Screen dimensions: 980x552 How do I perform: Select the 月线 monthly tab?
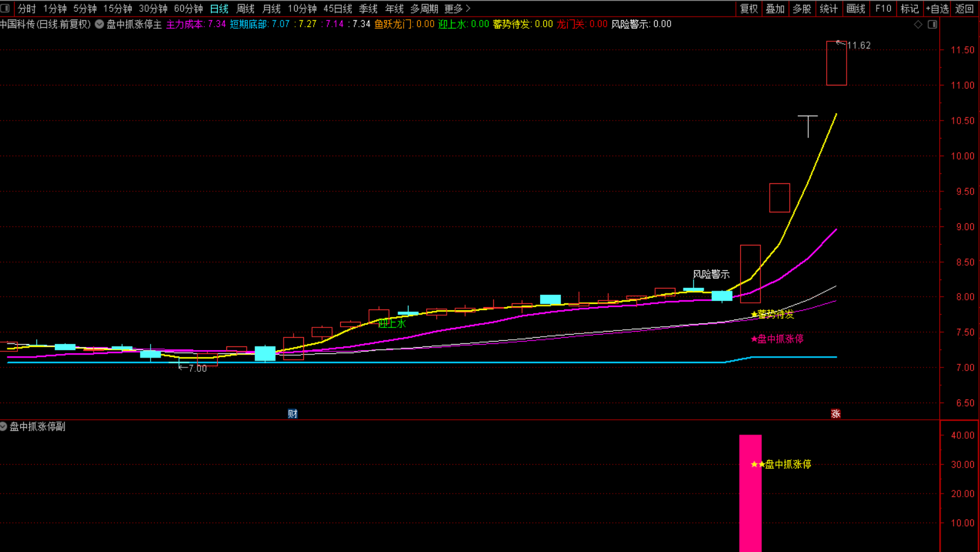[x=271, y=9]
